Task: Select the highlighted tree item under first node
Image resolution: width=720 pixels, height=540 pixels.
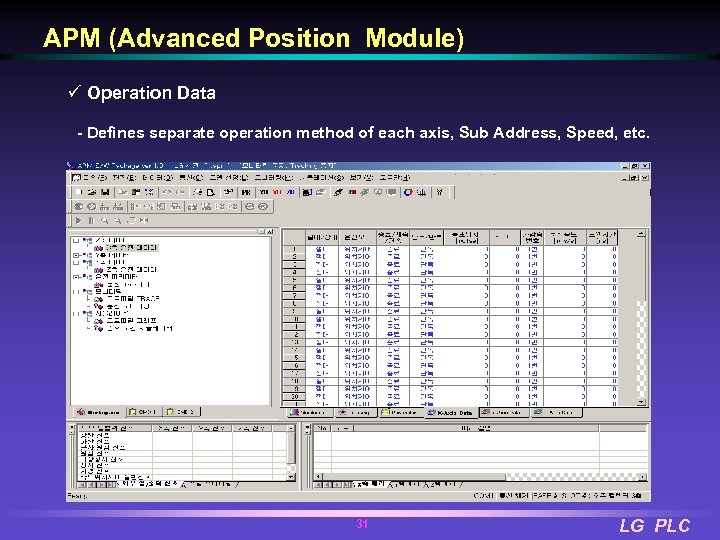Action: [132, 248]
